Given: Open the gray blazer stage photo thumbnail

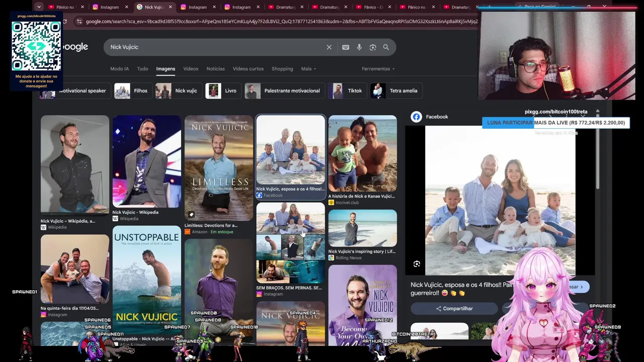Looking at the screenshot, I should [147, 161].
